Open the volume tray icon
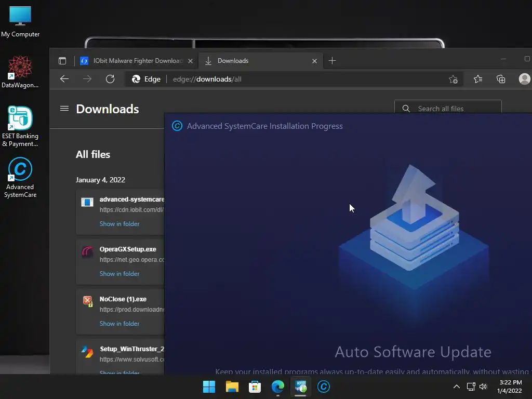Image resolution: width=532 pixels, height=399 pixels. 483,387
